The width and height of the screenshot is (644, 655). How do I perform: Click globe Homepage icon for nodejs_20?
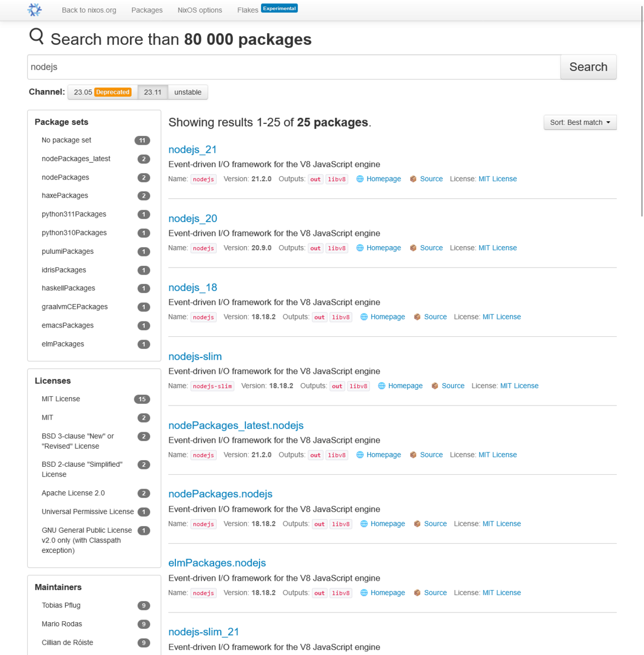[x=360, y=248]
